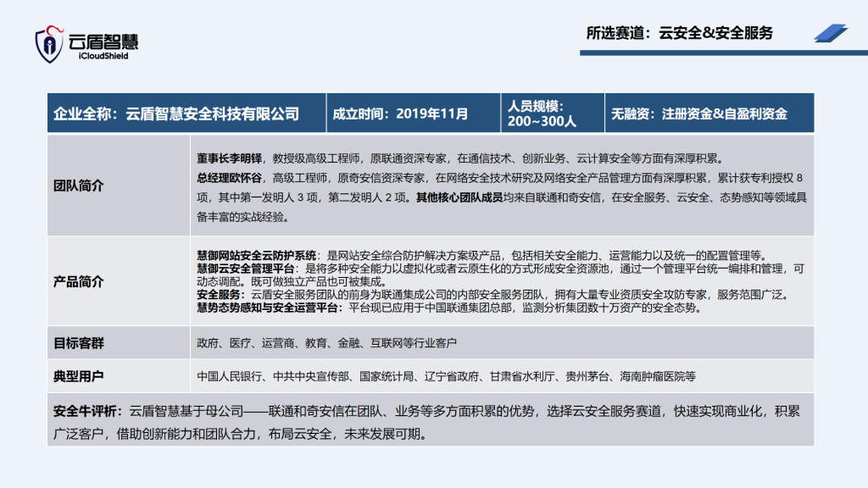The height and width of the screenshot is (488, 868).
Task: Select the bold name "总经理欧怀谷"
Action: click(229, 178)
